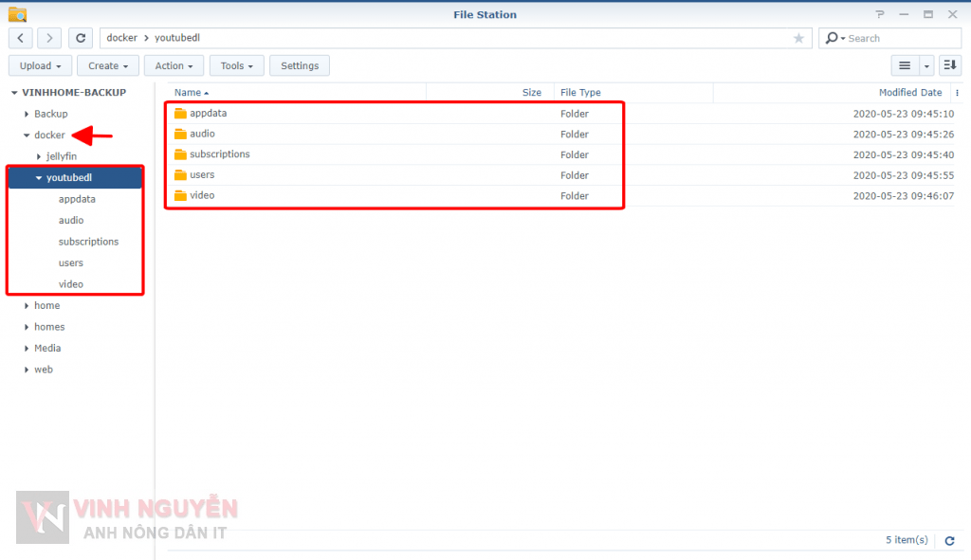
Task: Bookmark folder with star icon
Action: coord(798,38)
